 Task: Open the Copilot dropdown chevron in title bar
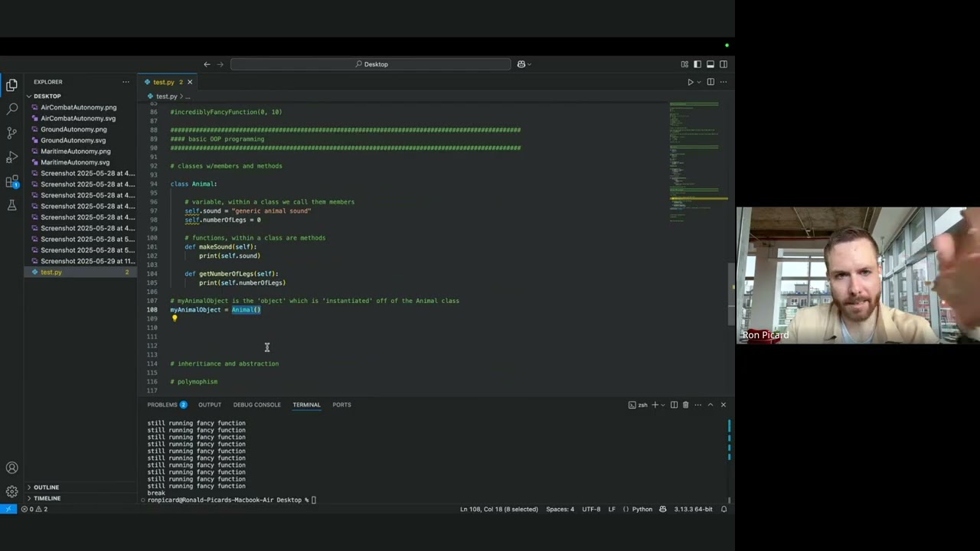pyautogui.click(x=529, y=64)
